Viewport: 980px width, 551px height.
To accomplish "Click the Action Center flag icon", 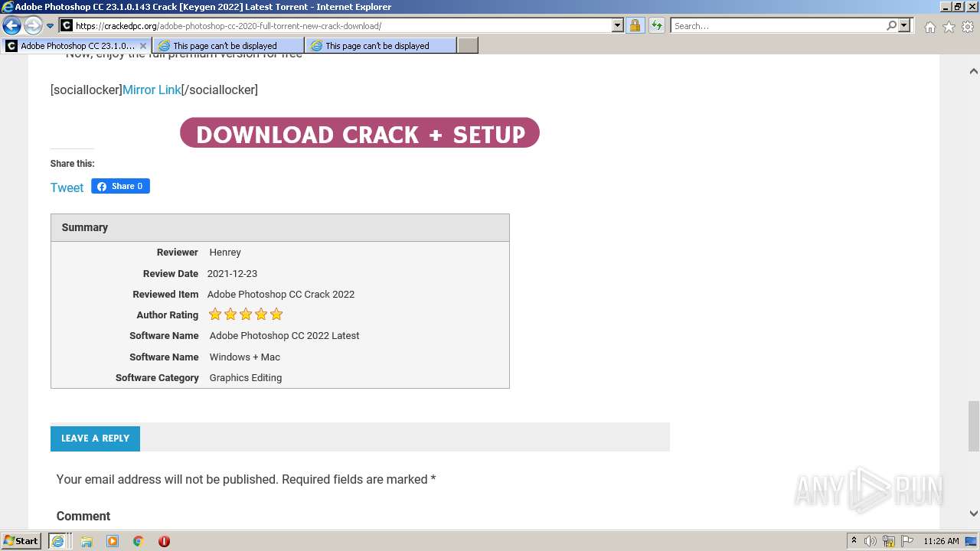I will (x=906, y=541).
